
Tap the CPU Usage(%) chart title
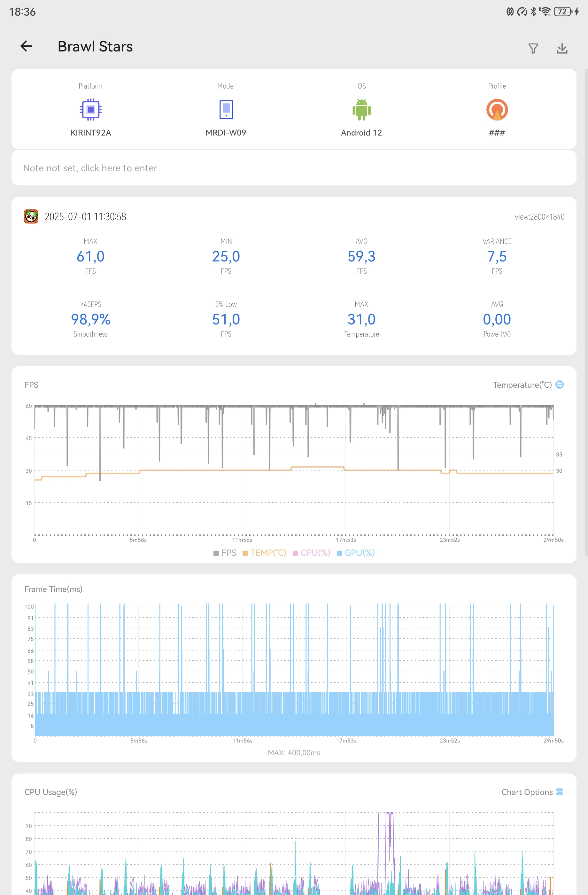pos(51,792)
